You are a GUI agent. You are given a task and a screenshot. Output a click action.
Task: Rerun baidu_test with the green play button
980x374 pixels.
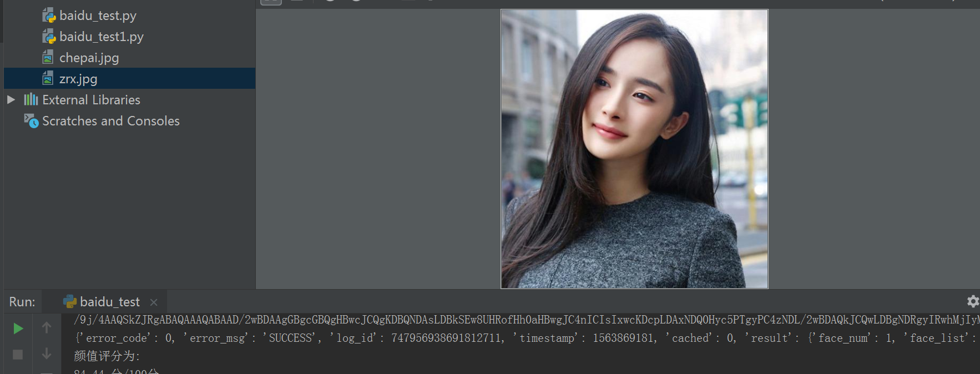(18, 328)
